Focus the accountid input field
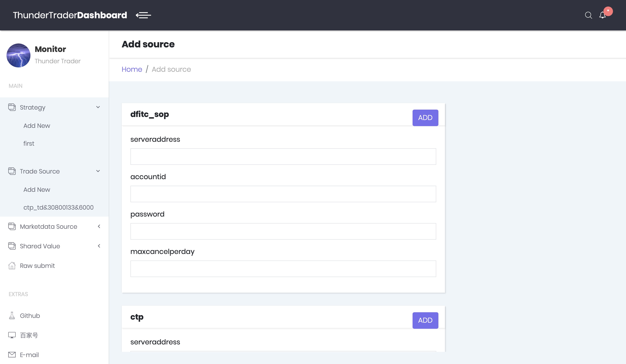Viewport: 626px width, 364px height. point(283,194)
